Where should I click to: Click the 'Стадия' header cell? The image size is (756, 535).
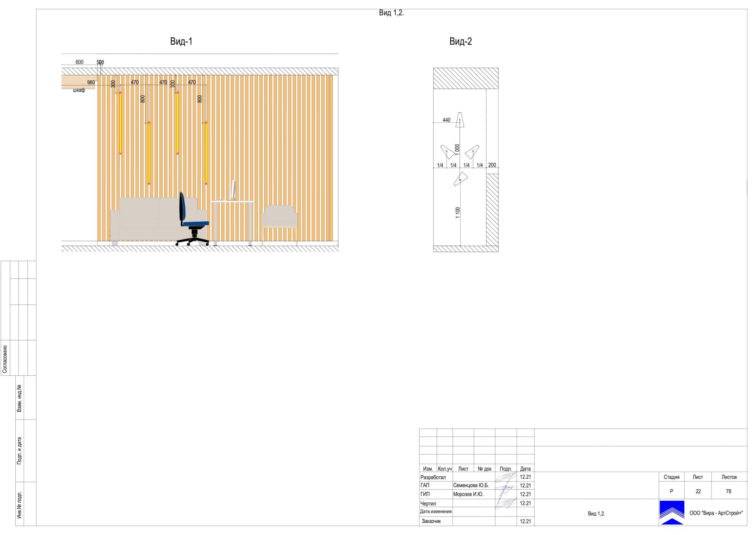coord(672,477)
